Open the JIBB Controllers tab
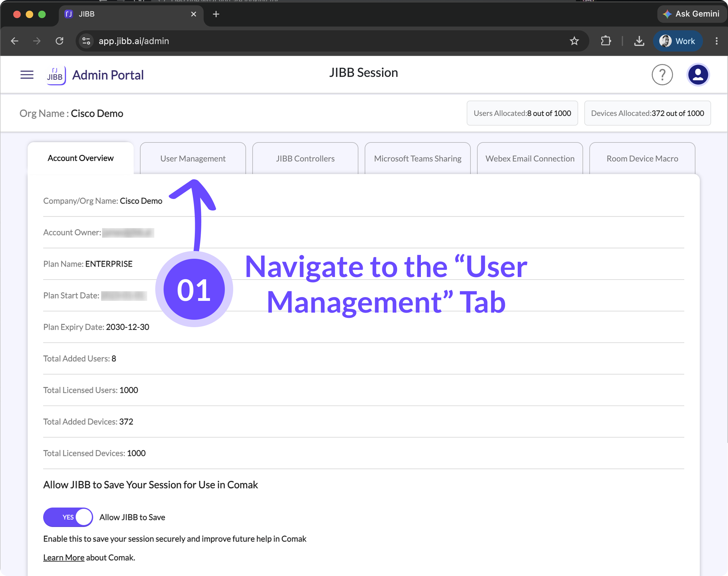 tap(305, 158)
